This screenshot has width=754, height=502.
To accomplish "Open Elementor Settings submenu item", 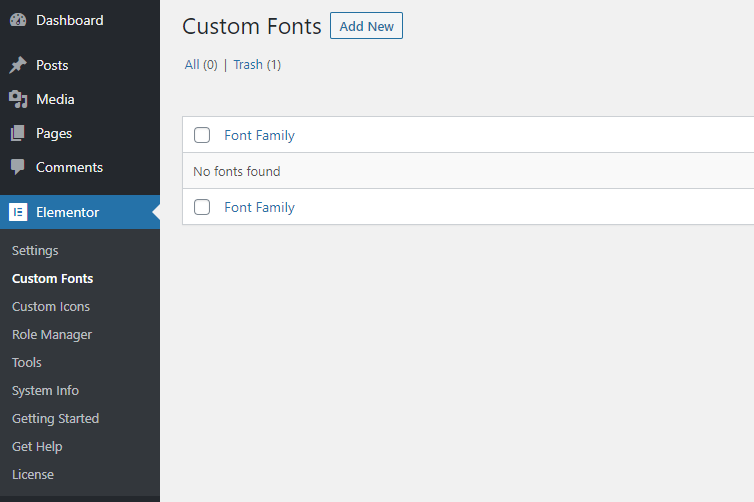I will pos(35,250).
